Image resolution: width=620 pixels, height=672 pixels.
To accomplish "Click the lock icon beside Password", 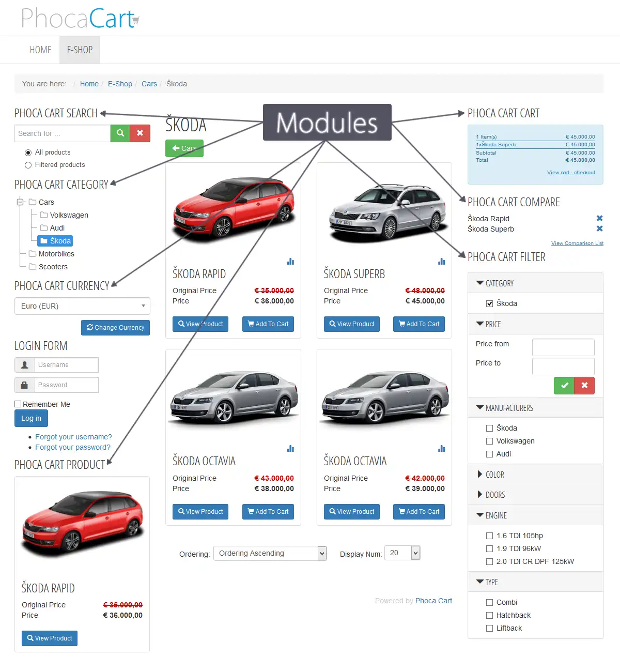I will point(24,385).
